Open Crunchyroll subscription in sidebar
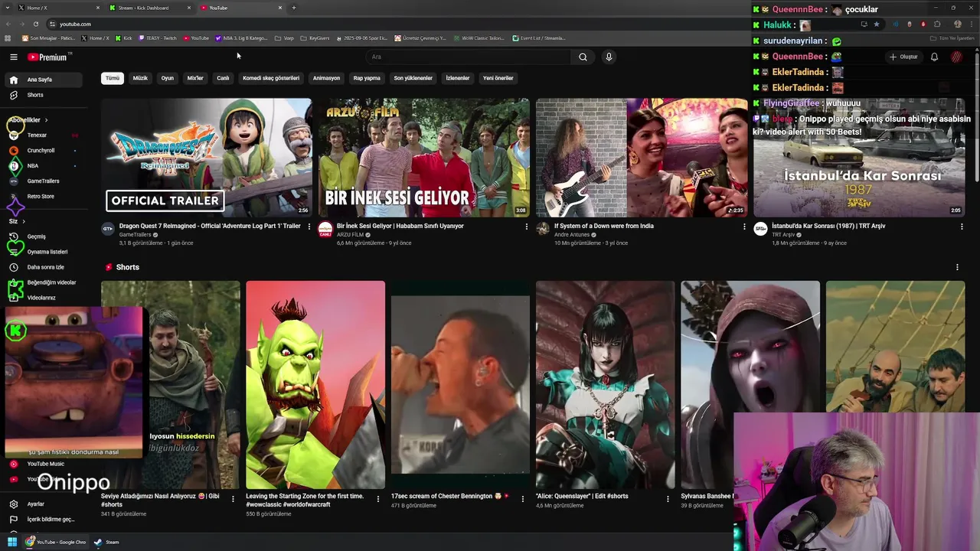The width and height of the screenshot is (980, 551). (42, 150)
